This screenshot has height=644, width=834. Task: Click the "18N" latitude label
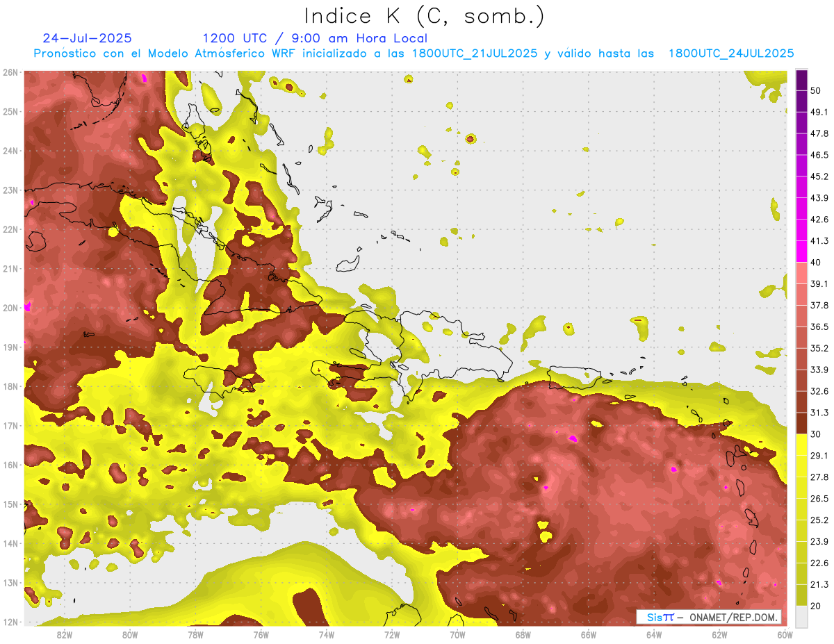click(10, 386)
